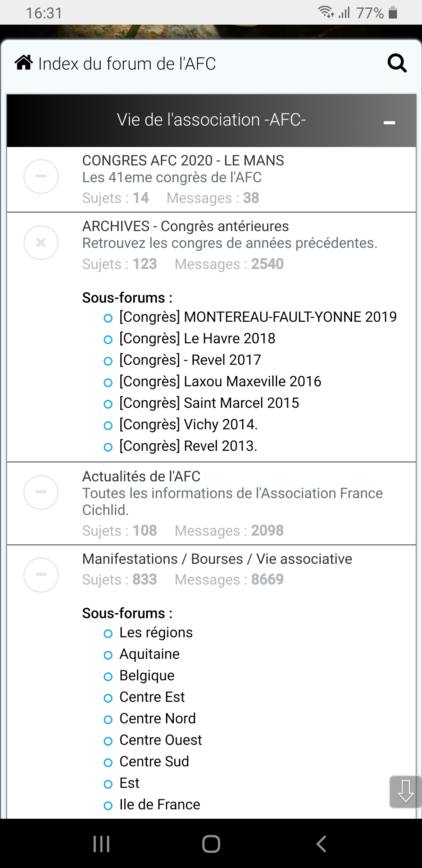The height and width of the screenshot is (868, 422).
Task: Select the Ile de France subforum
Action: (x=160, y=804)
